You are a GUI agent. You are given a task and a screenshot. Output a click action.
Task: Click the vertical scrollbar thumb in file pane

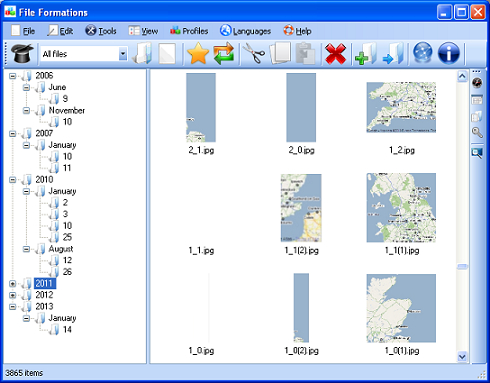coord(462,266)
